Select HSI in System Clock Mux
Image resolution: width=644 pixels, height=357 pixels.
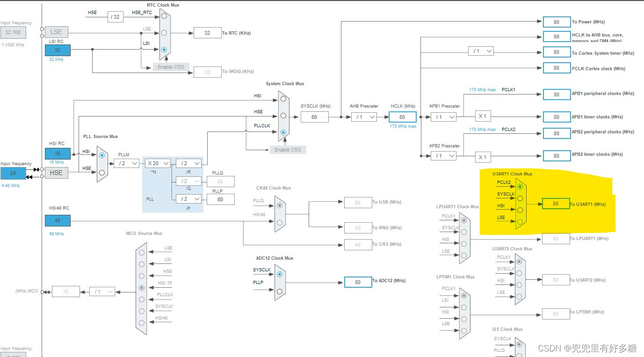tap(283, 99)
